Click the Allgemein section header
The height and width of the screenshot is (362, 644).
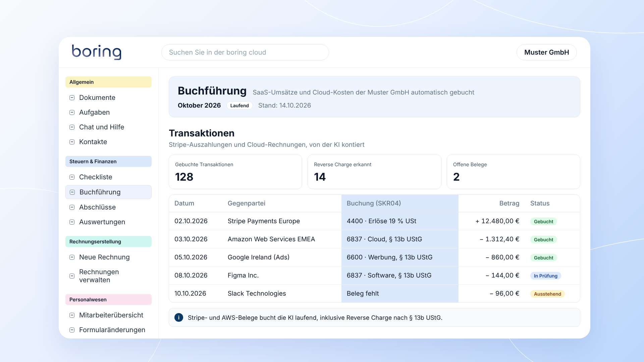[x=108, y=82]
